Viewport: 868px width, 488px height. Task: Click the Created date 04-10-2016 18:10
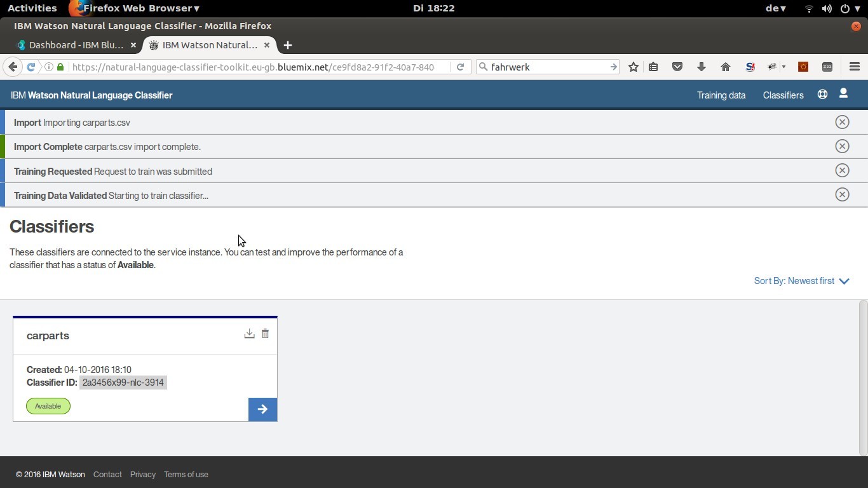click(98, 370)
